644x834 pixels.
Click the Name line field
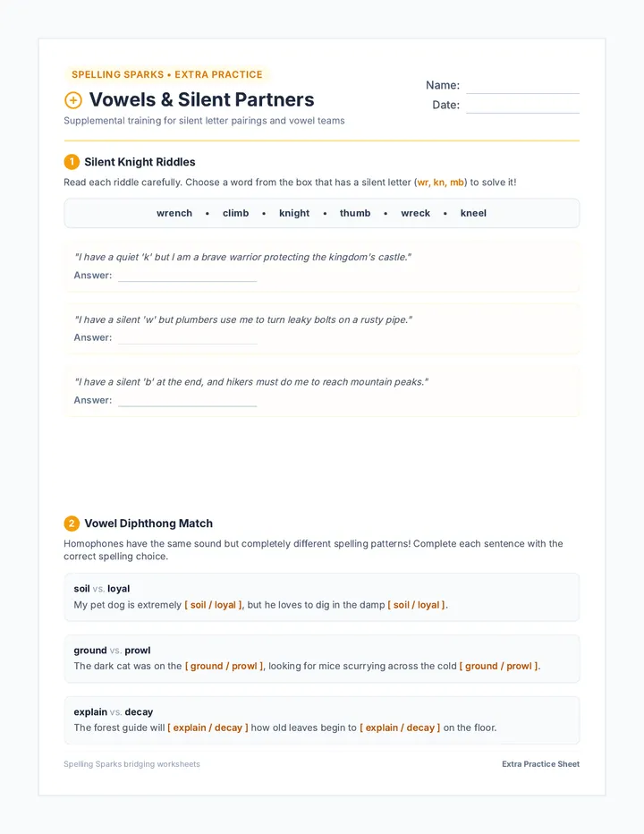coord(522,86)
